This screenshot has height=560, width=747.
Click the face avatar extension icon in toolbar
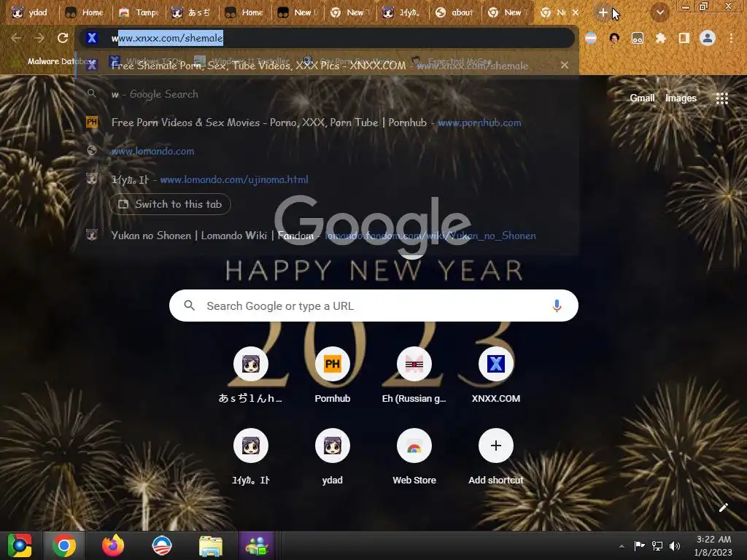pyautogui.click(x=614, y=38)
